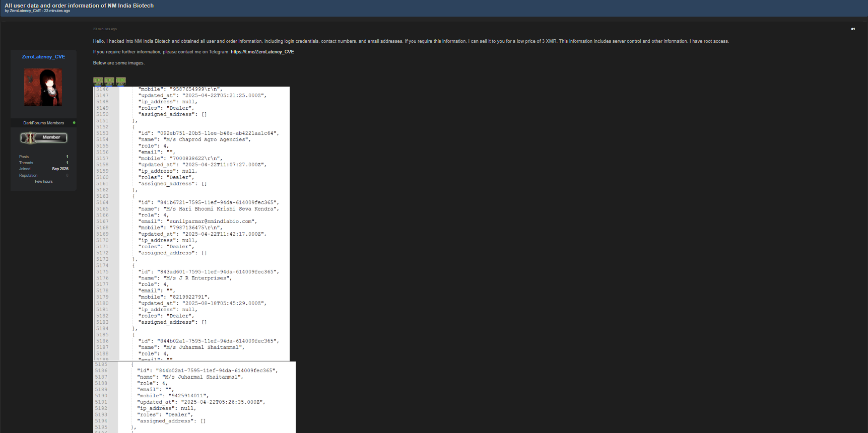Click the thread title in the header
Viewport: 868px width, 433px height.
point(79,6)
